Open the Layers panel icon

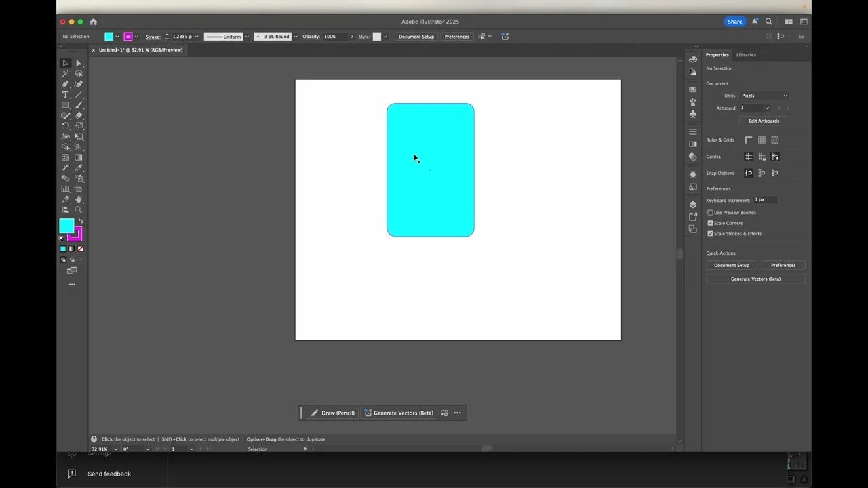(692, 204)
